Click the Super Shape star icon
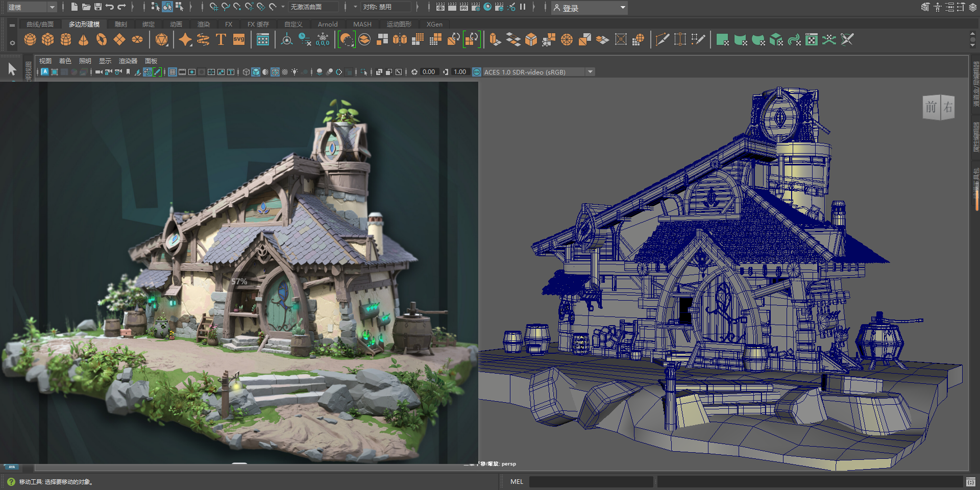Screen dimensions: 980x490 [x=185, y=39]
